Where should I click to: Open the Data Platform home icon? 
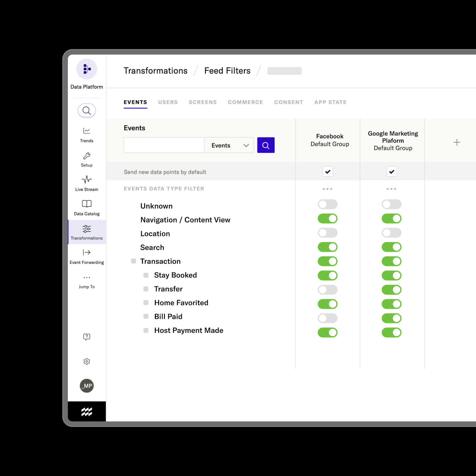pos(87,69)
